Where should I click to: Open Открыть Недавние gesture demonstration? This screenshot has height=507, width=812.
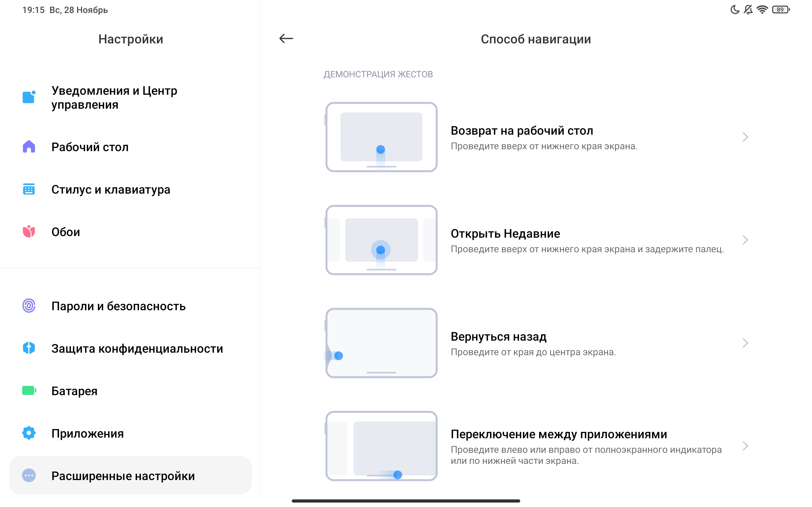[505, 234]
